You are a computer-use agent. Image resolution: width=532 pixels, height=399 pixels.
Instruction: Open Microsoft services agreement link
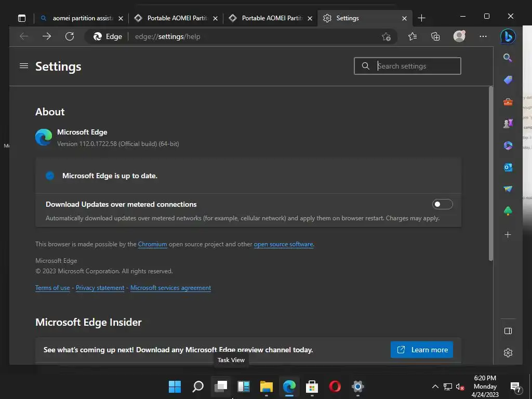170,288
